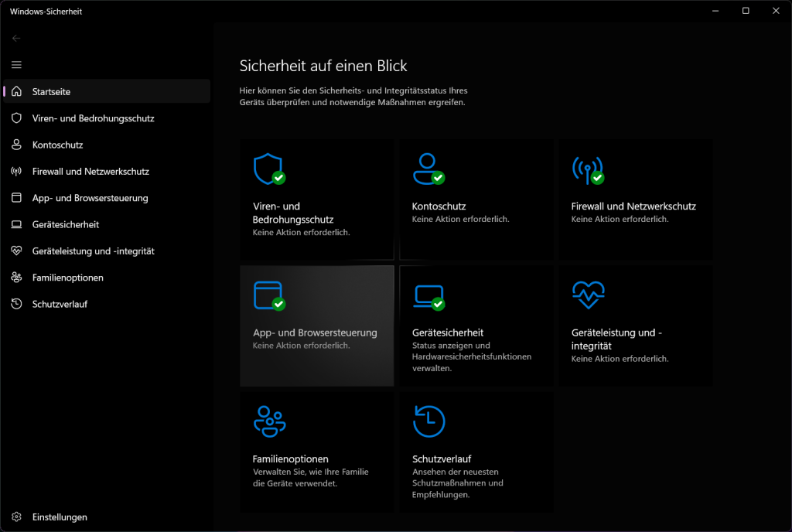The image size is (792, 532).
Task: Click the Gerätesicherheit sidebar entry
Action: pos(66,224)
